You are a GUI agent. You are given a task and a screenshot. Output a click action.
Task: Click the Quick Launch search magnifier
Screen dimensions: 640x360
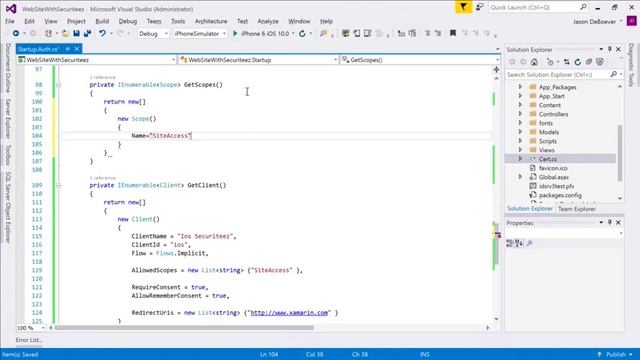click(x=583, y=7)
